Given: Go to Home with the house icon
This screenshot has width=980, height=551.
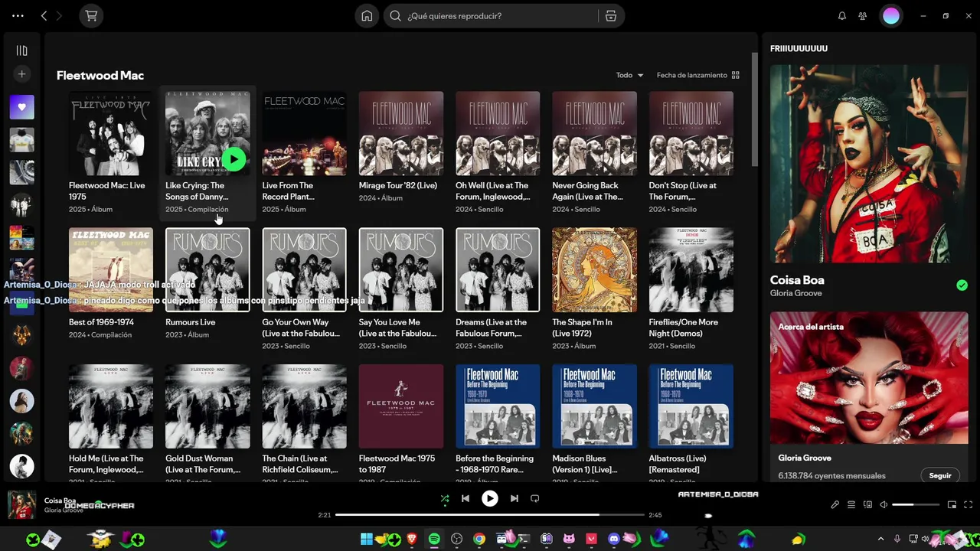Looking at the screenshot, I should pyautogui.click(x=367, y=16).
